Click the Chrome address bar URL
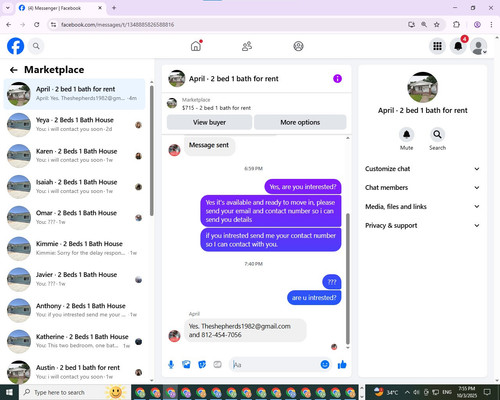Image resolution: width=500 pixels, height=400 pixels. click(118, 25)
